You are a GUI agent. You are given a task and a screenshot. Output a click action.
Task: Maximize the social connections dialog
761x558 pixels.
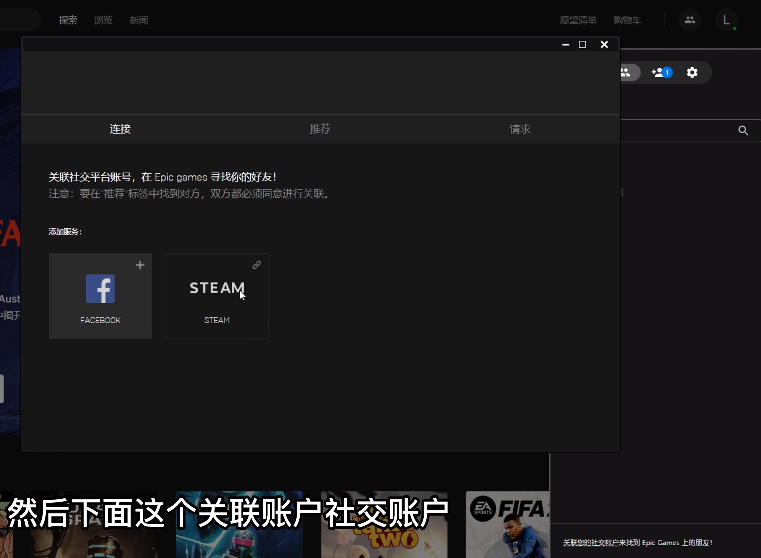pos(583,44)
